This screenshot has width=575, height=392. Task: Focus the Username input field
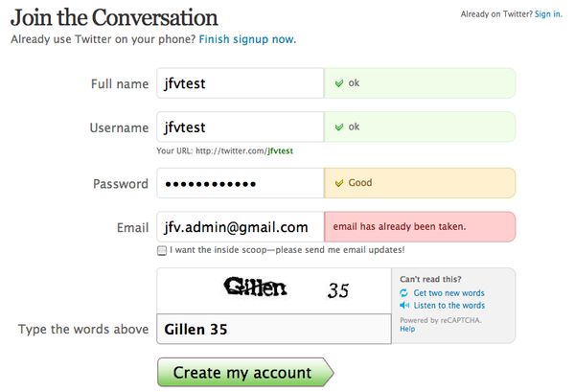pyautogui.click(x=241, y=127)
